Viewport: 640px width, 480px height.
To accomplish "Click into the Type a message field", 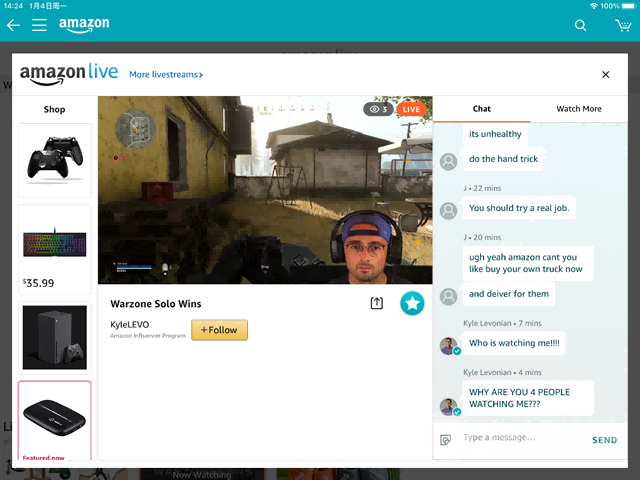I will pos(520,438).
